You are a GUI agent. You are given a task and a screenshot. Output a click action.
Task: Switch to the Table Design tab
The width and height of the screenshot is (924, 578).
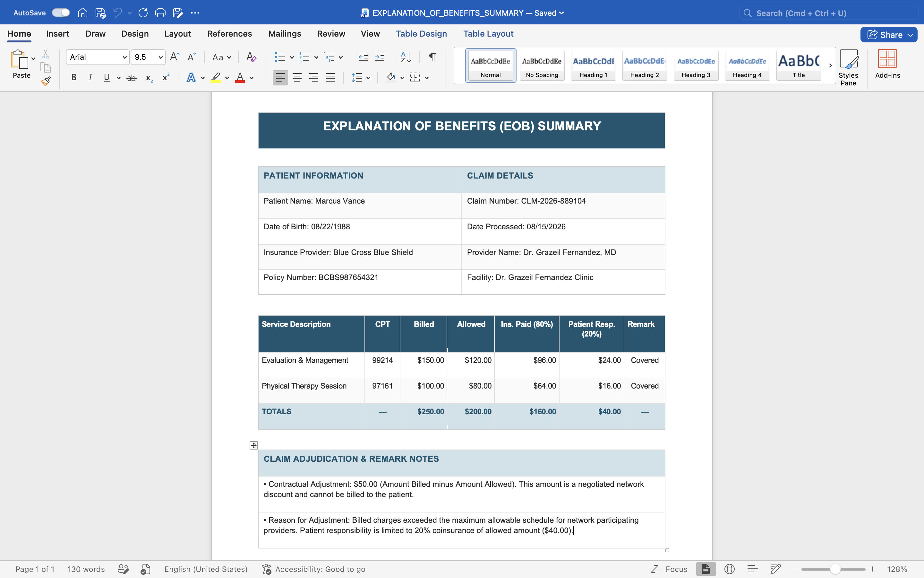point(421,34)
